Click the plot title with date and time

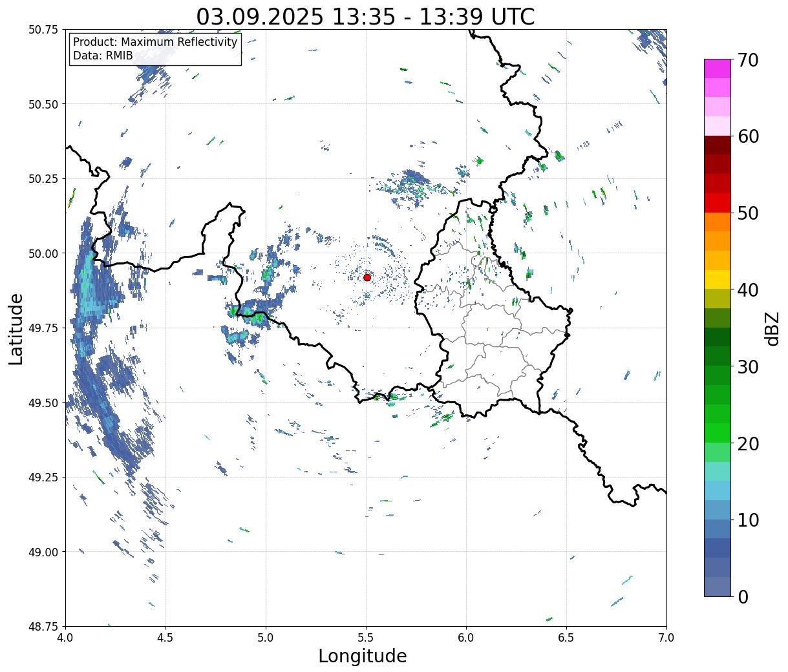(x=365, y=17)
